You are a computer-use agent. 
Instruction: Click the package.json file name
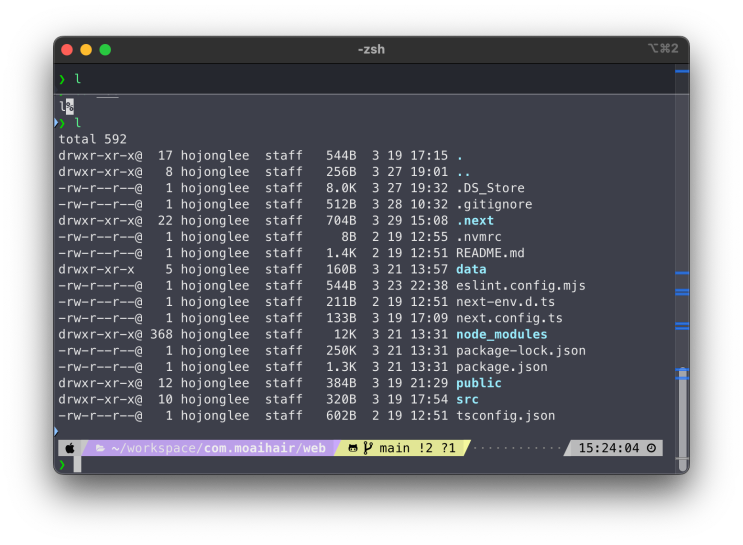point(501,367)
